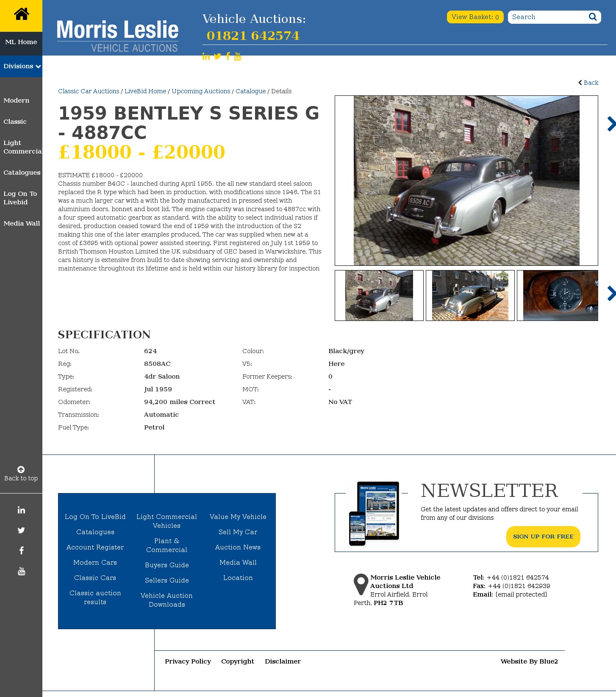Open footer Classic Cars link
The height and width of the screenshot is (697, 616).
(95, 578)
